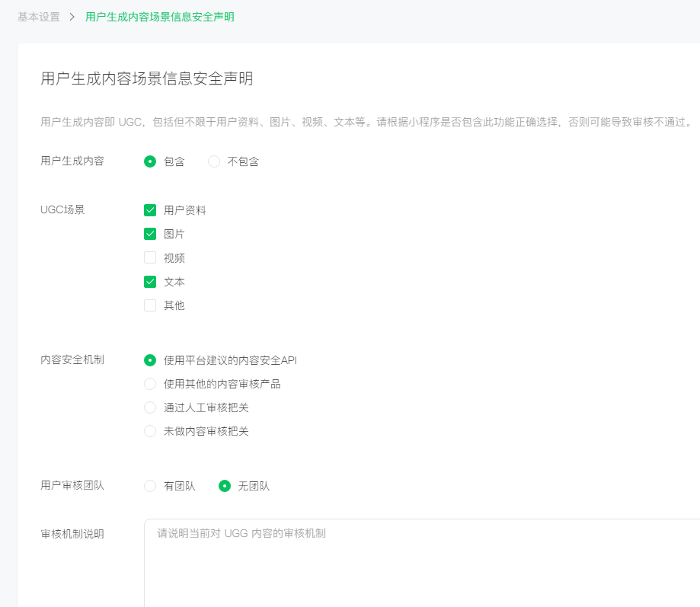The height and width of the screenshot is (607, 700).
Task: Select the 包含 radio option
Action: [x=150, y=161]
